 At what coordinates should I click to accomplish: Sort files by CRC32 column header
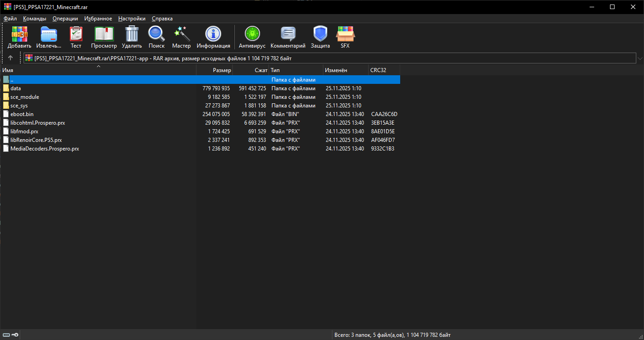(378, 70)
